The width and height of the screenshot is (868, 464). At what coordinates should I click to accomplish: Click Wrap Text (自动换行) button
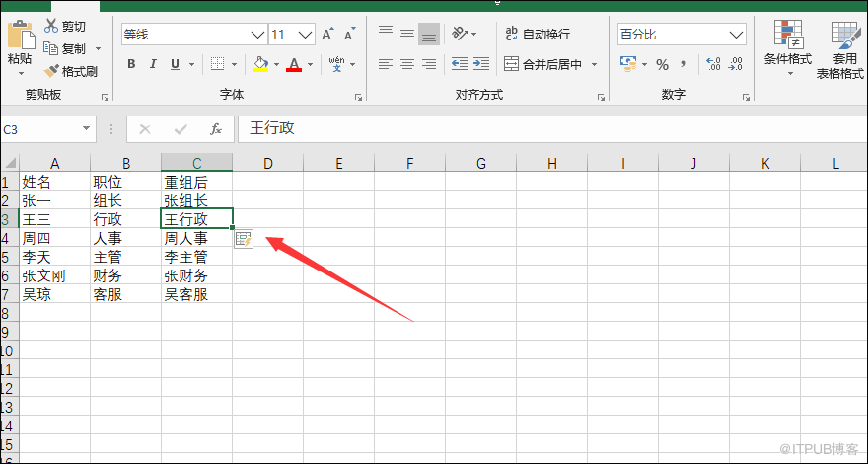[537, 34]
